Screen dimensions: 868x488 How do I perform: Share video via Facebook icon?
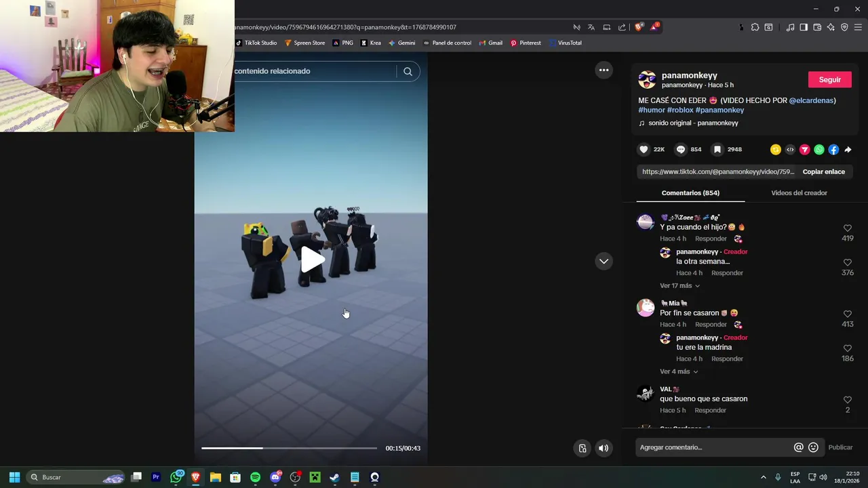833,150
